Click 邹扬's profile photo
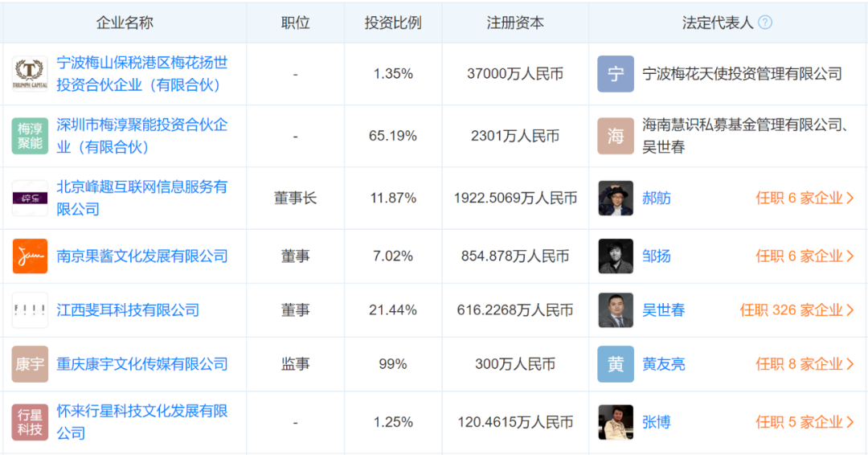 click(616, 256)
